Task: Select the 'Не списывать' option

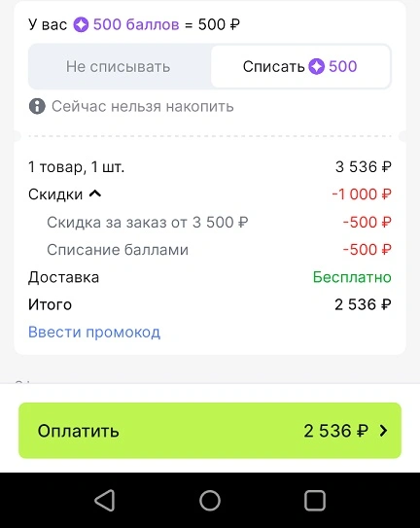Action: tap(120, 66)
